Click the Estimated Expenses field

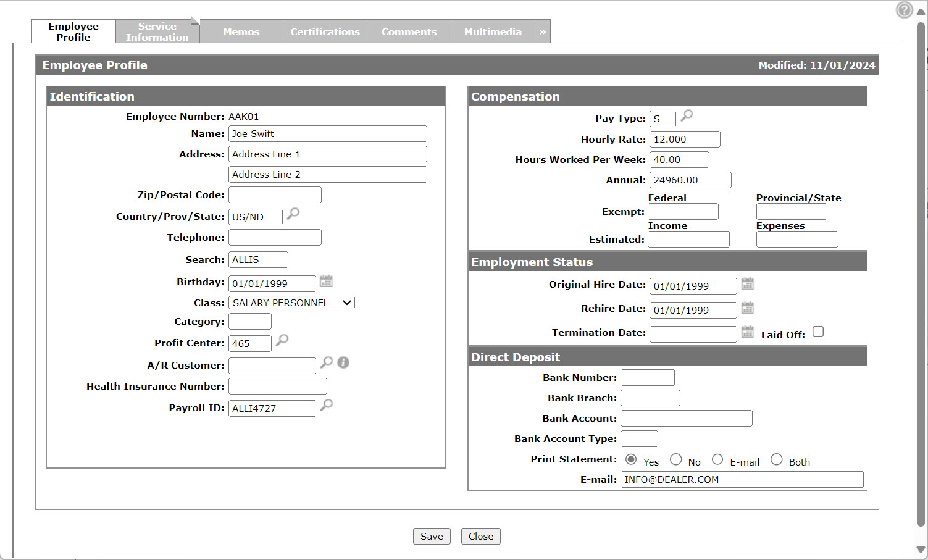pos(797,239)
